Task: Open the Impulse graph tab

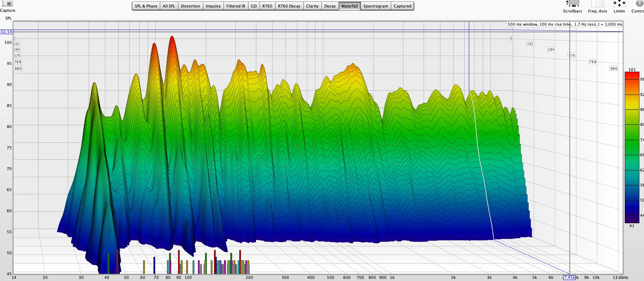Action: point(213,6)
